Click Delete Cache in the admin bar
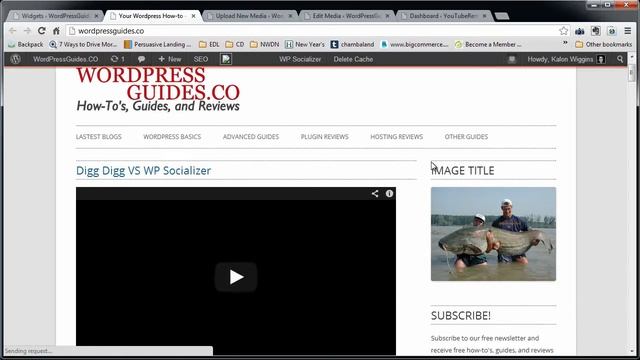The image size is (640, 360). (353, 59)
